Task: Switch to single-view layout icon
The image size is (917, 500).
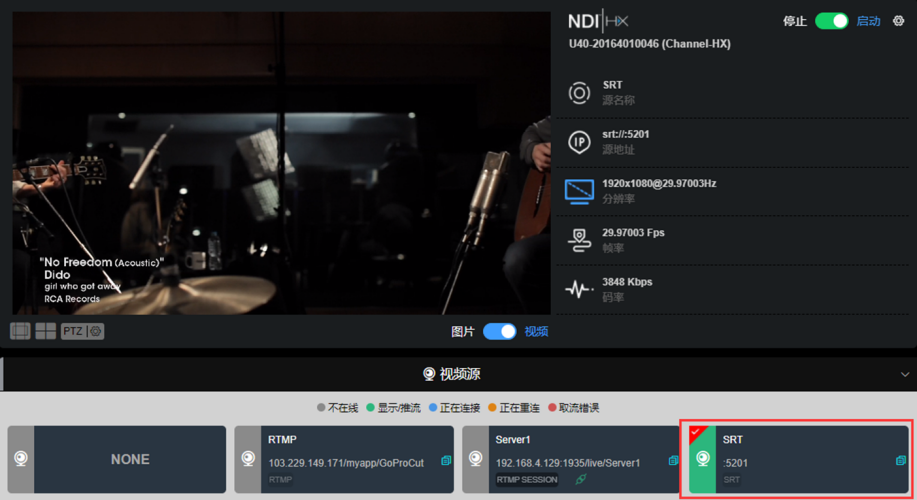Action: click(x=20, y=331)
